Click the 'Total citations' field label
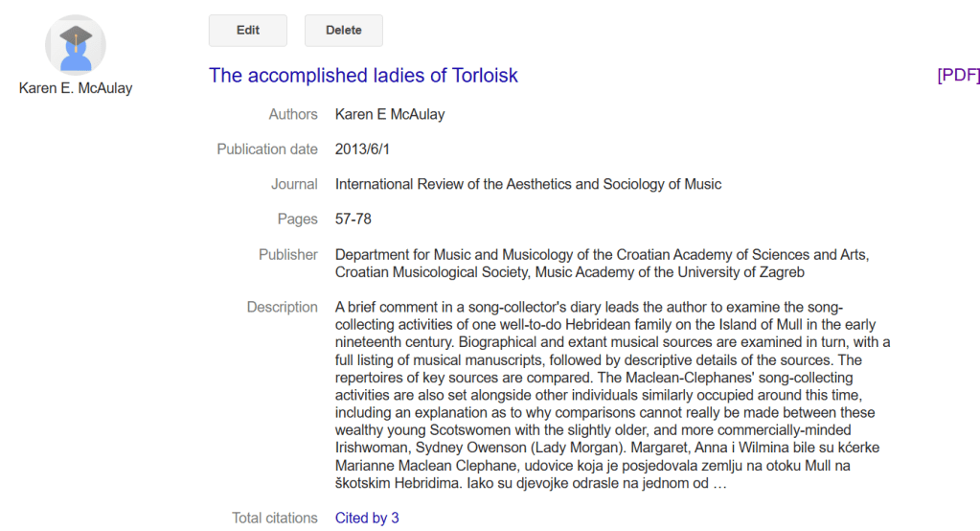This screenshot has width=980, height=531. [x=274, y=518]
